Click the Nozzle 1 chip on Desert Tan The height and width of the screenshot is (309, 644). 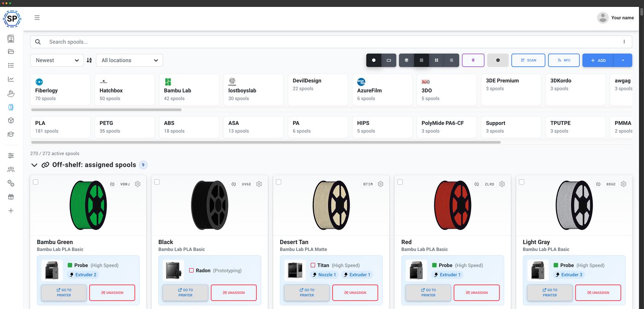[x=325, y=274]
